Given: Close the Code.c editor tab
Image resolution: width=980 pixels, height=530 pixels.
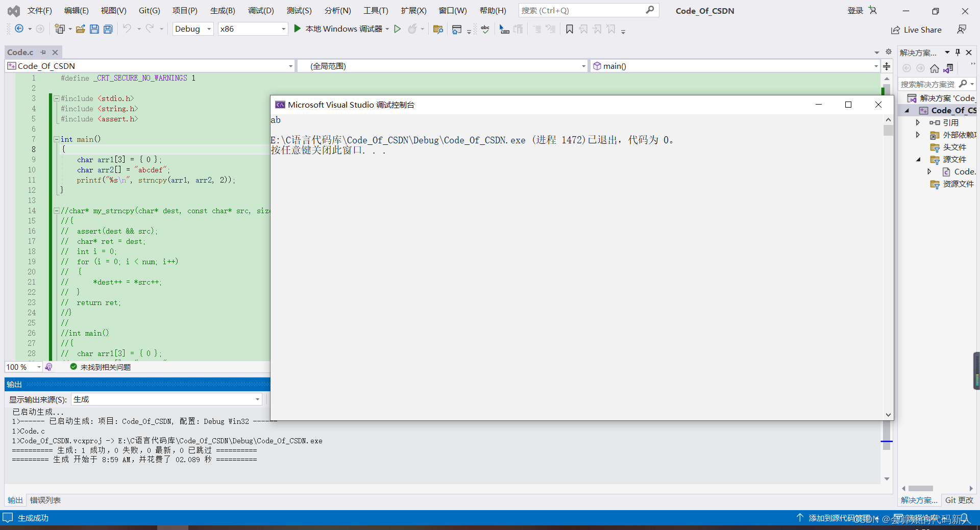Looking at the screenshot, I should [55, 52].
